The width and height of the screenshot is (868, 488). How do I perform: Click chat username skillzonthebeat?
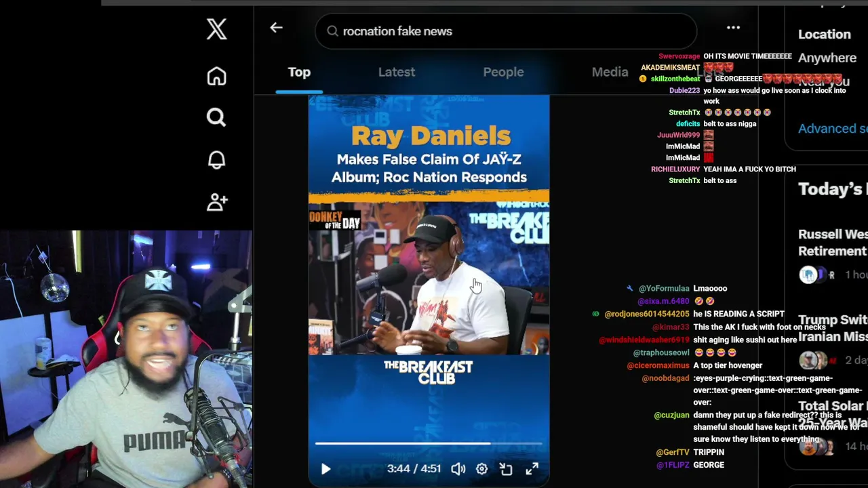pyautogui.click(x=675, y=79)
